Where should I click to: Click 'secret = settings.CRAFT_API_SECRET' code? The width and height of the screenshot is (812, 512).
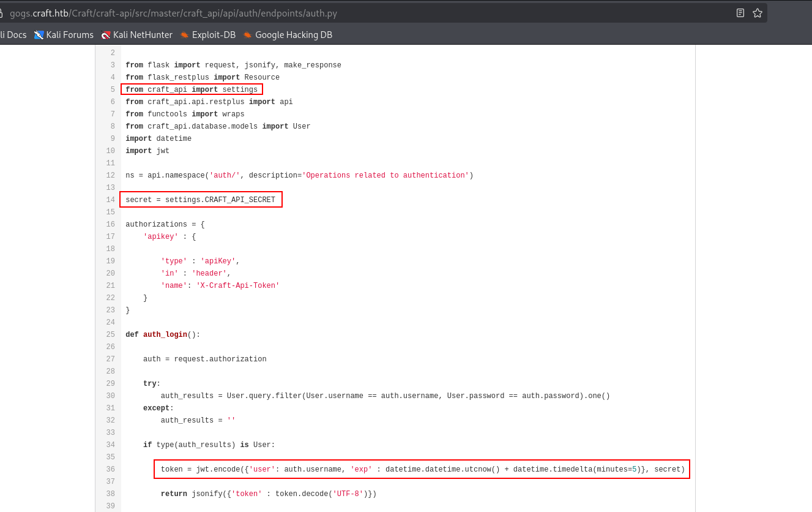pyautogui.click(x=200, y=200)
